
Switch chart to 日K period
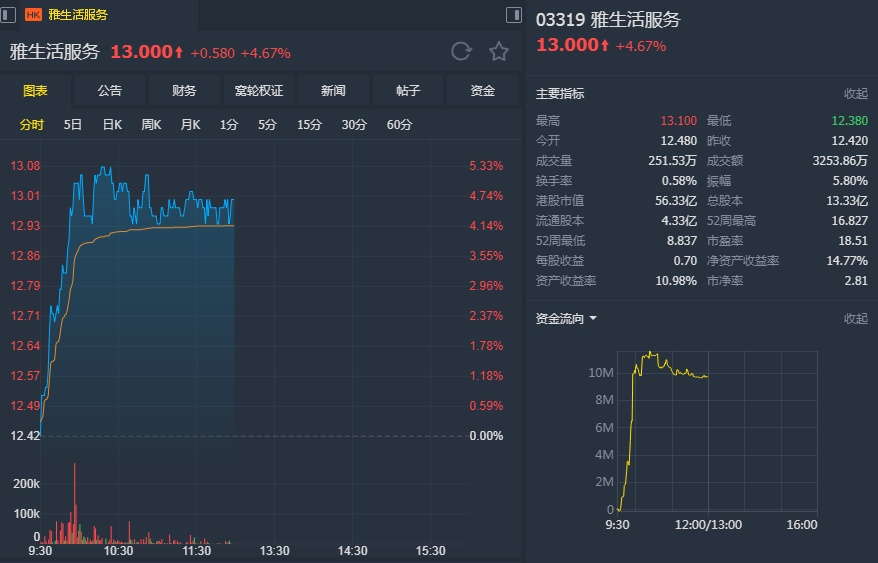112,125
